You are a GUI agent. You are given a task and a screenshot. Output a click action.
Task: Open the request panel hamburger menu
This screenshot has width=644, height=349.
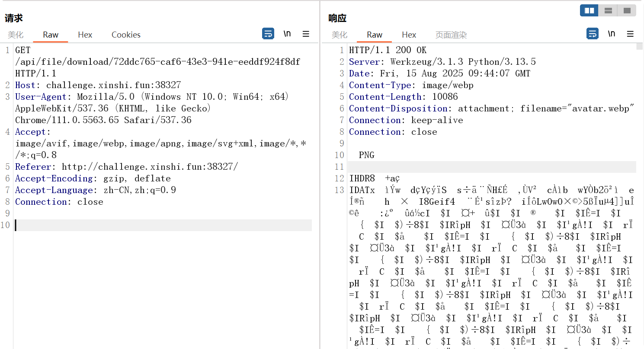[x=306, y=34]
